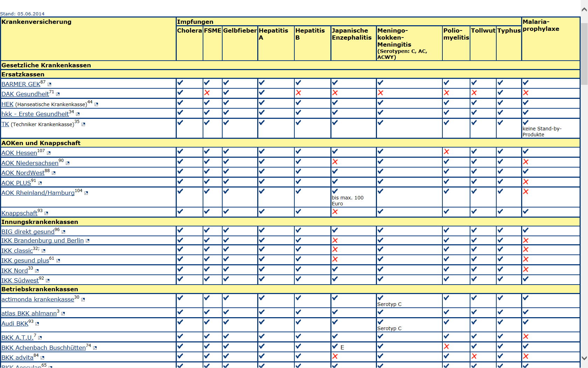
Task: Open external link icon next to AOK Hessen
Action: click(49, 153)
